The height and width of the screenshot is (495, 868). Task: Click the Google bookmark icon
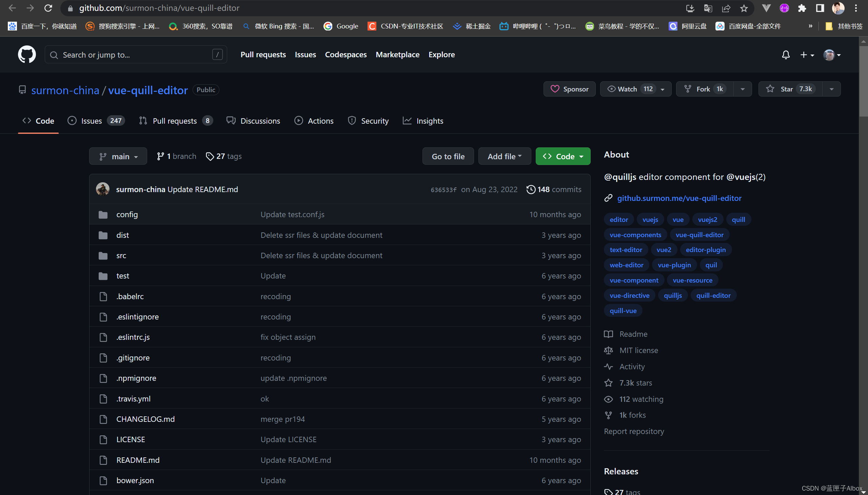328,26
